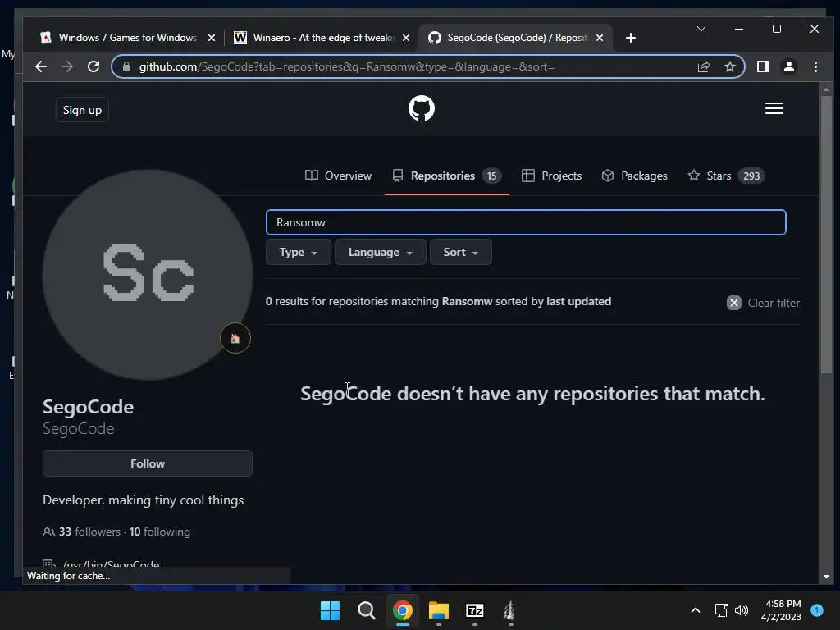
Task: Click the network tray icon
Action: coord(721,610)
